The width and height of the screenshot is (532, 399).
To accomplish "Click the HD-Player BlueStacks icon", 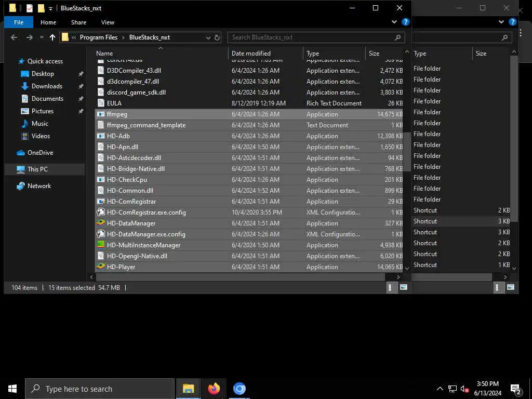I will pyautogui.click(x=100, y=267).
